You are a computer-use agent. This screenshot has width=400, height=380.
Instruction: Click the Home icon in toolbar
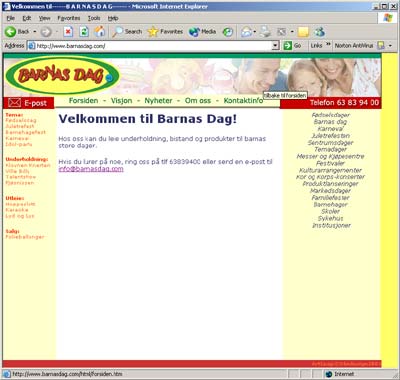tap(99, 32)
